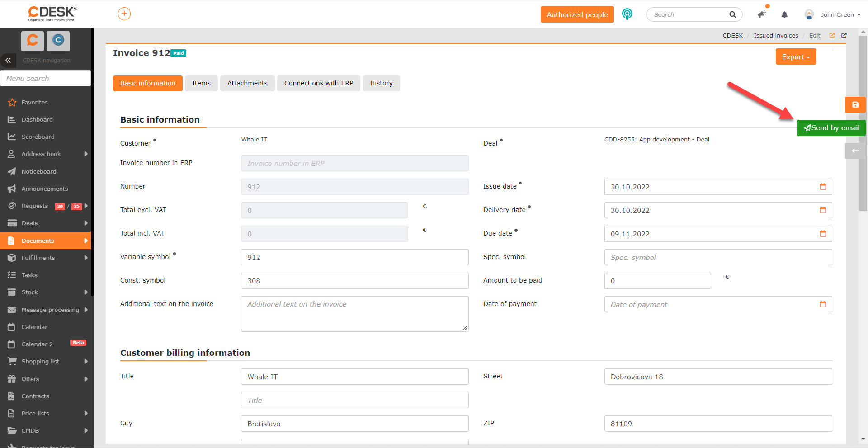The width and height of the screenshot is (868, 448).
Task: Switch to the Connections with ERP tab
Action: point(319,83)
